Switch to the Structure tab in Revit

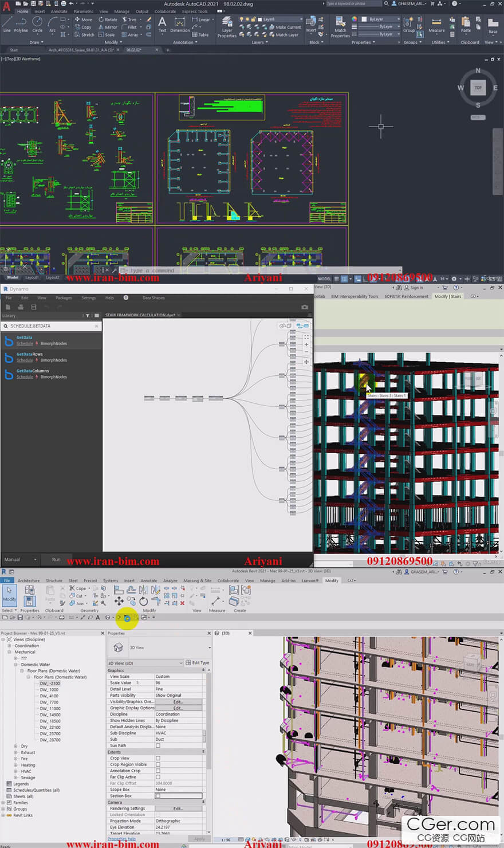(x=54, y=580)
